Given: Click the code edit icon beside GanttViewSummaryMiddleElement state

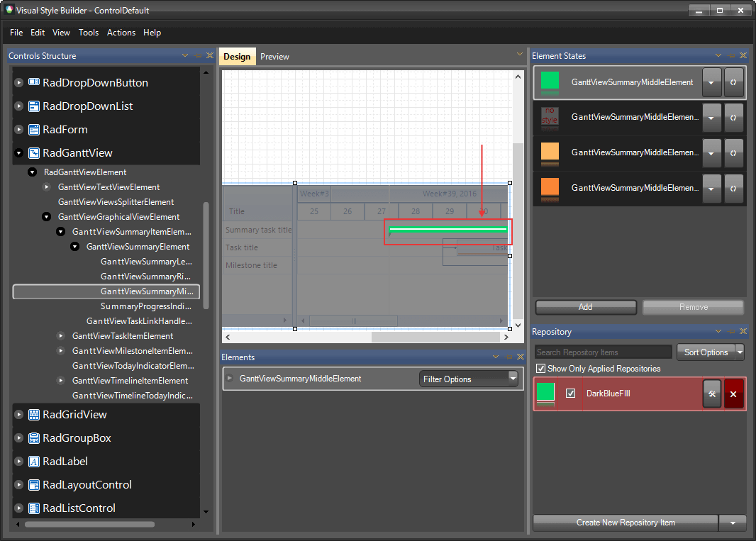Looking at the screenshot, I should (733, 82).
